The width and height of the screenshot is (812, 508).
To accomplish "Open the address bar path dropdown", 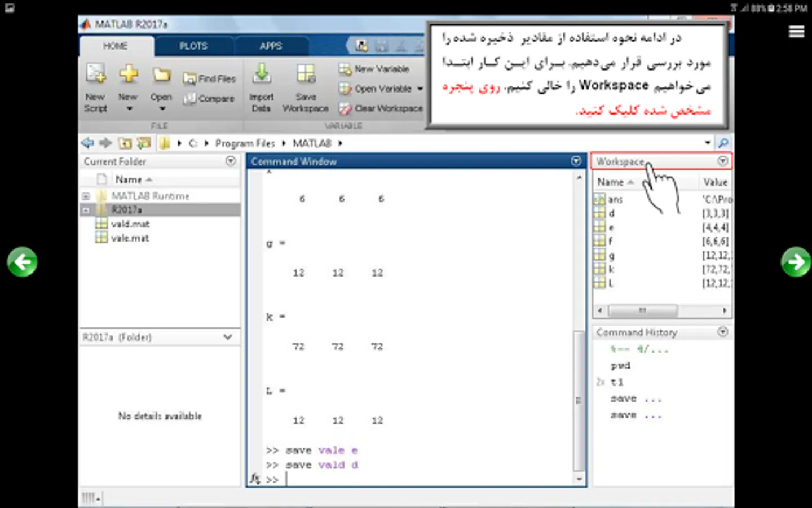I will 708,143.
